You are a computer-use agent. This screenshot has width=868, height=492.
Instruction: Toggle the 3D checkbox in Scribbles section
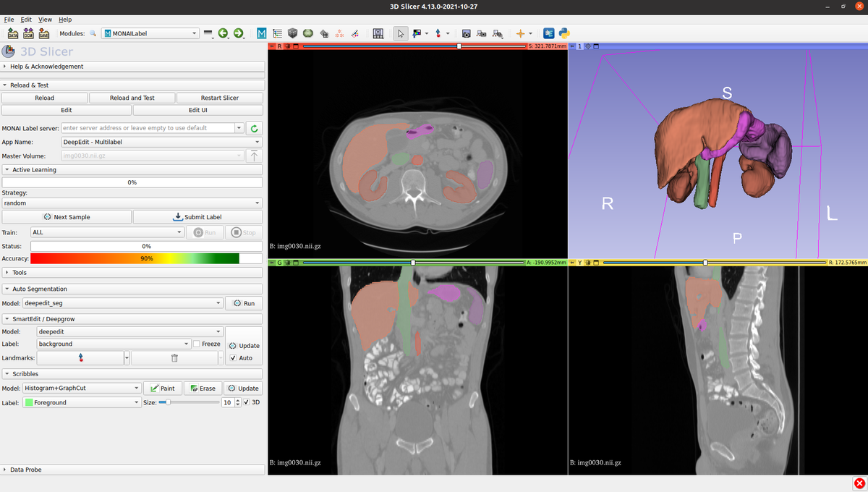pyautogui.click(x=246, y=402)
